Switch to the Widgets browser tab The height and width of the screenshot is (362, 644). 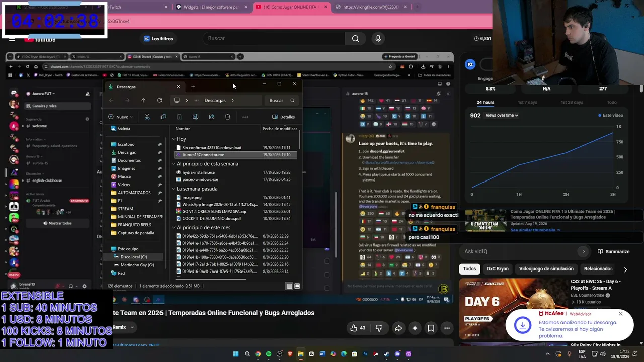tap(211, 7)
